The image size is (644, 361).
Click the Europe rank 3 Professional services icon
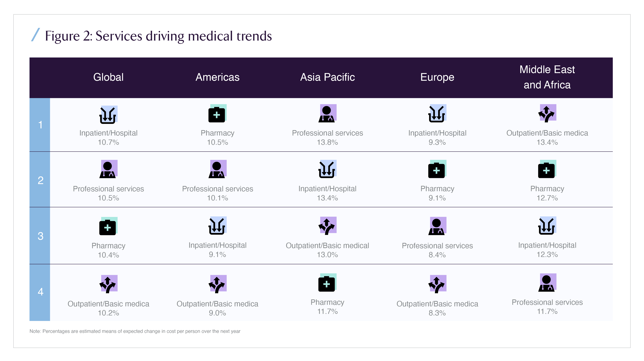click(x=437, y=226)
